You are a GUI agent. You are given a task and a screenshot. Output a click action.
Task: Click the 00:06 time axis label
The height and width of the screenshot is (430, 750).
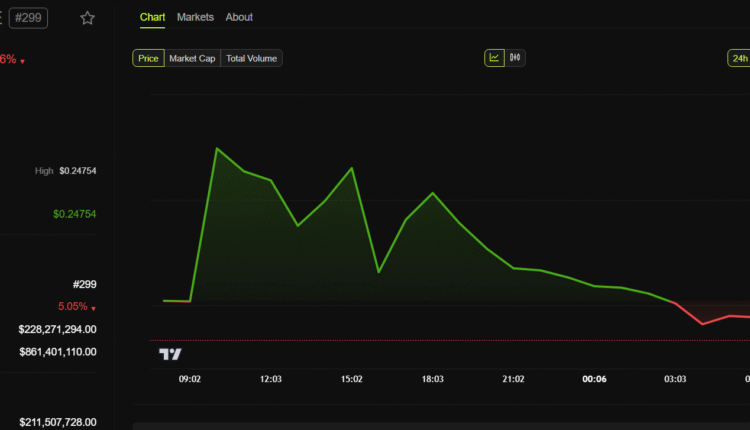(x=595, y=379)
